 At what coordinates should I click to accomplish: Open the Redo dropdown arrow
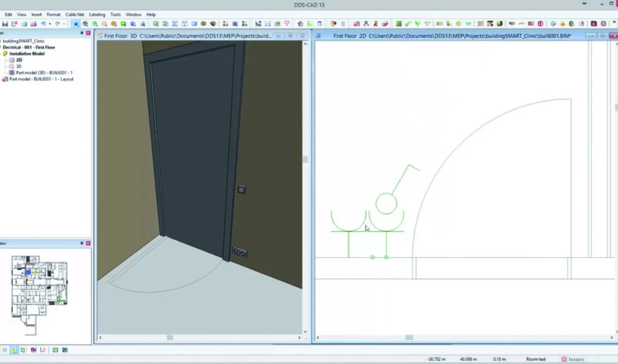click(65, 24)
